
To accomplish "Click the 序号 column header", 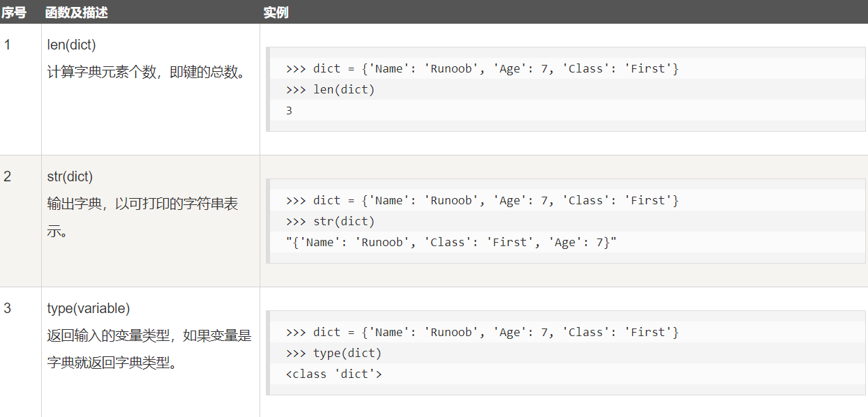I will 14,13.
